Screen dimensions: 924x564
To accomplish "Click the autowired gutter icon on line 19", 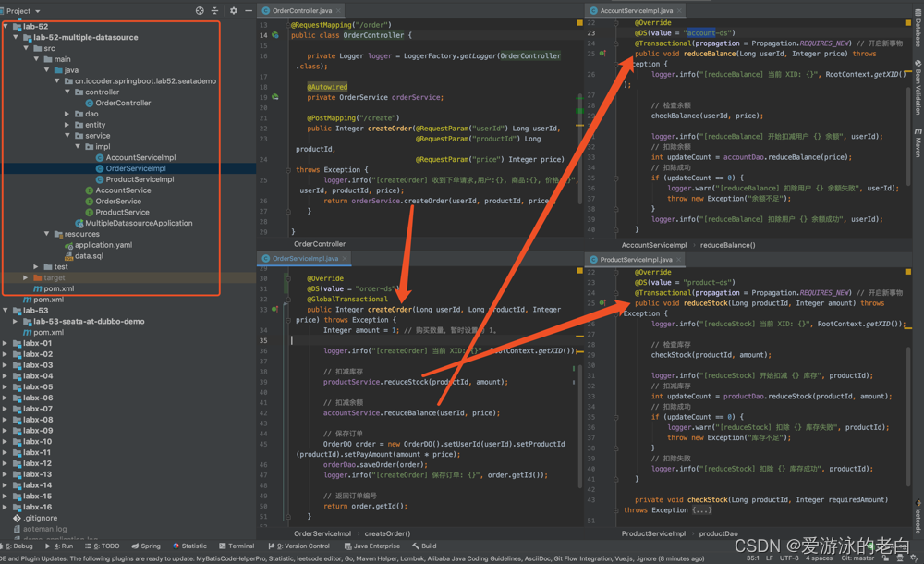I will [x=275, y=97].
